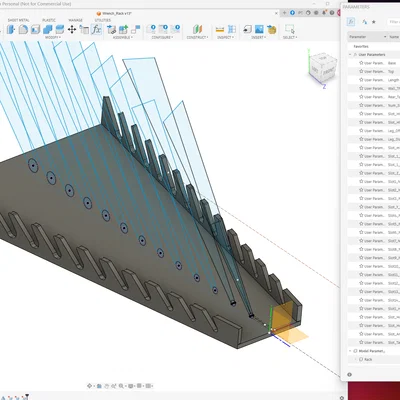The image size is (400, 400).
Task: Open the MODIFY dropdown menu
Action: (53, 38)
